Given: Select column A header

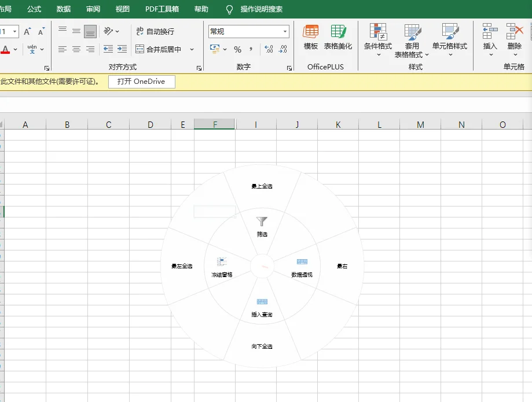Looking at the screenshot, I should [x=25, y=124].
